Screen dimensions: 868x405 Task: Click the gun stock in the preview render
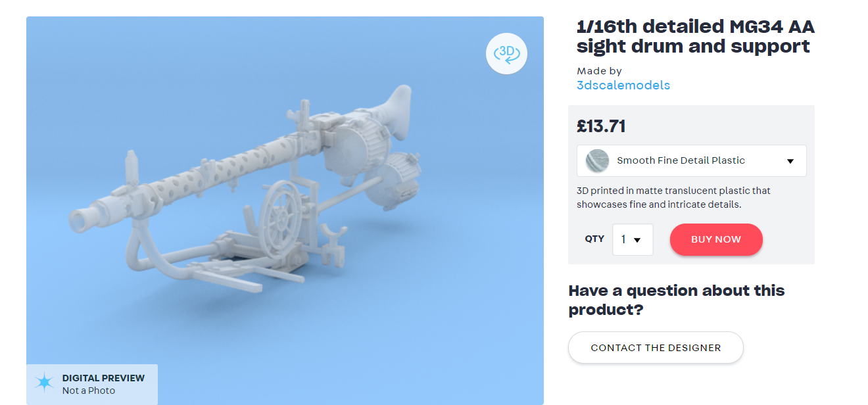point(397,109)
